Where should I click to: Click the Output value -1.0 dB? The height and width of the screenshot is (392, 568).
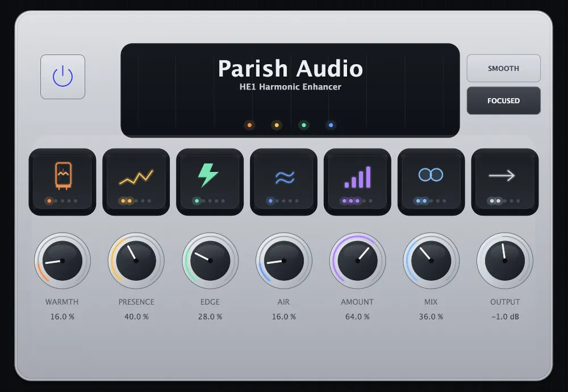coord(505,317)
